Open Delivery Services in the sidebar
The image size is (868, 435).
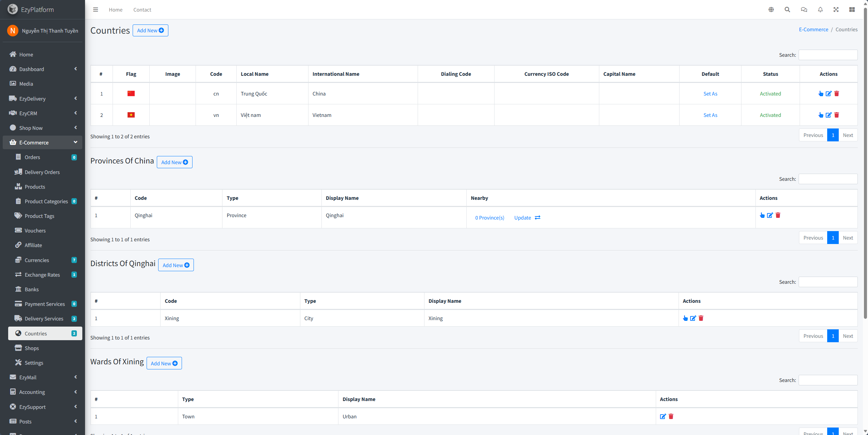(45, 318)
